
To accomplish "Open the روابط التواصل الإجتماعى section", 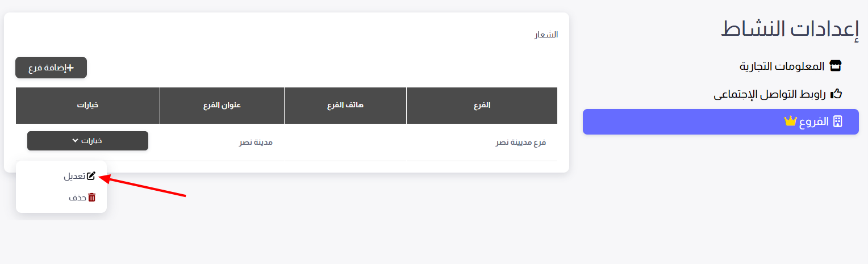I will 778,94.
